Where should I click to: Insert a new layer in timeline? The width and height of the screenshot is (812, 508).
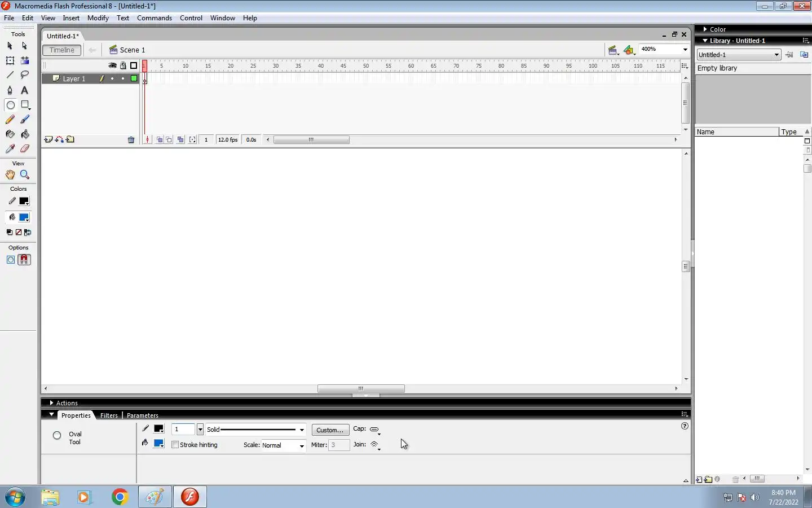(x=48, y=139)
